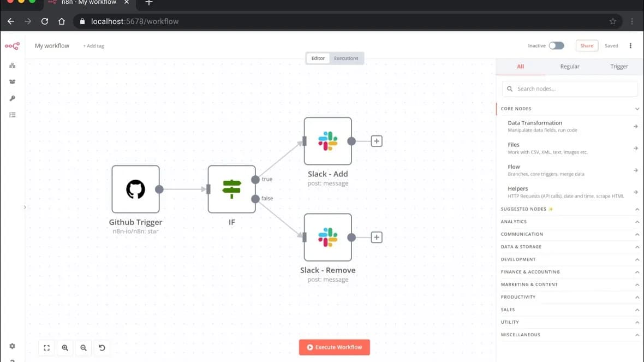Viewport: 644px width, 362px height.
Task: Switch to the Executions view
Action: pos(346,58)
